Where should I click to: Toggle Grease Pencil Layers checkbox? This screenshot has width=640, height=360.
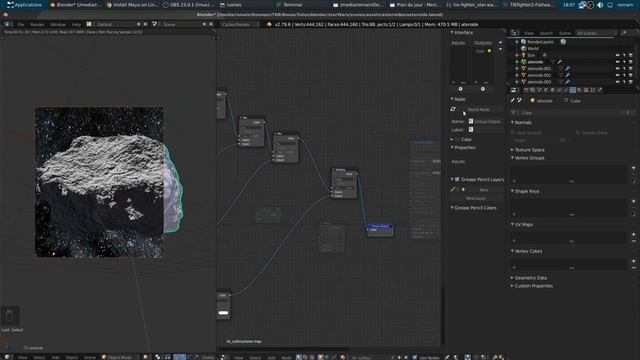click(x=457, y=180)
